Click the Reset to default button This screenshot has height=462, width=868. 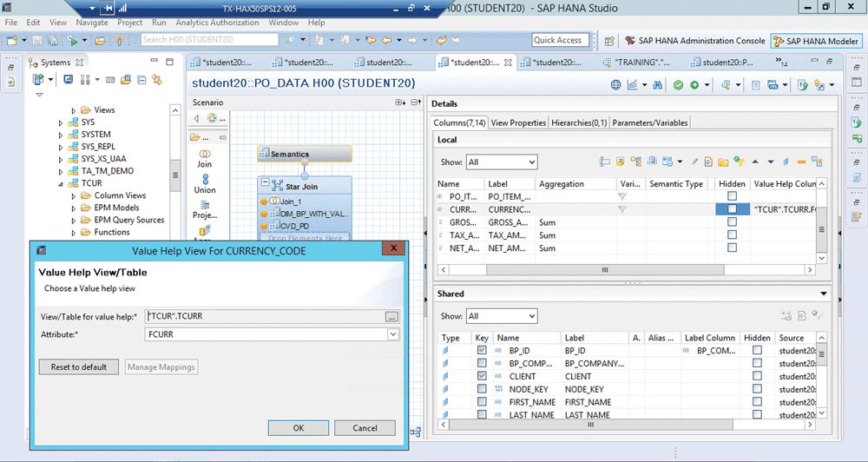click(x=79, y=366)
